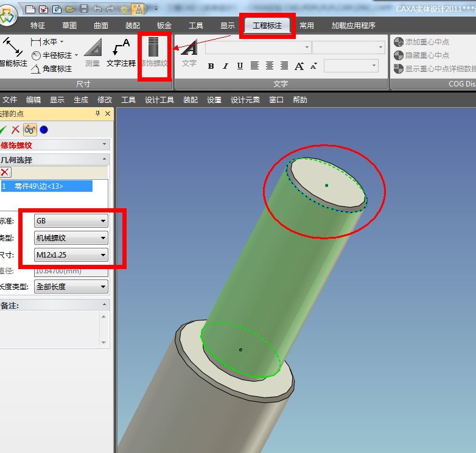Click the undo arrow in quick access toolbar
Viewport: 476px width, 453px height.
97,9
